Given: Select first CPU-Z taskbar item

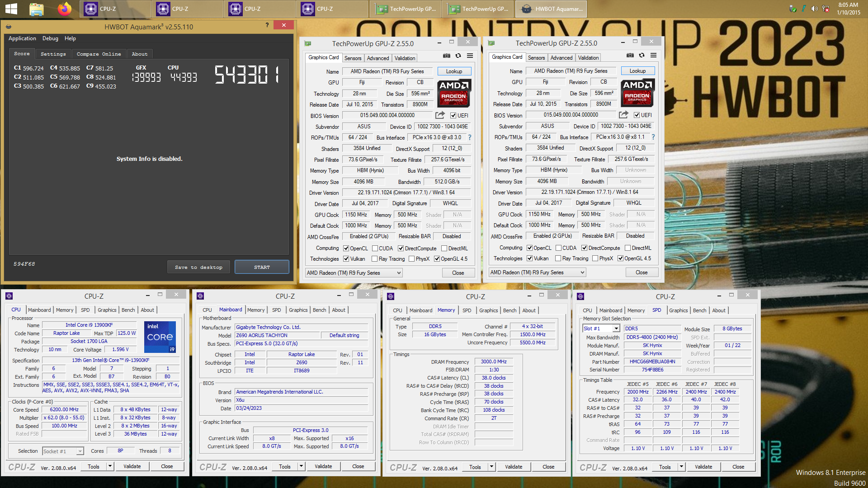Looking at the screenshot, I should click(115, 9).
